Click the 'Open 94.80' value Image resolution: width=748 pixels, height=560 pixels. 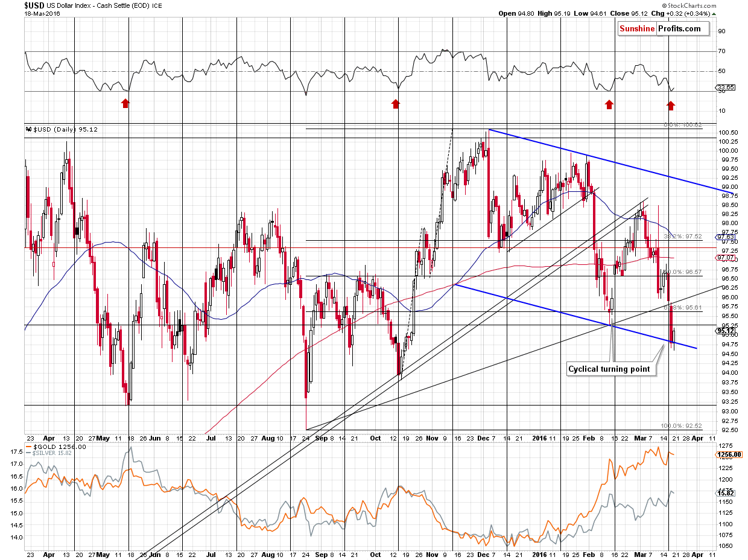click(x=516, y=14)
